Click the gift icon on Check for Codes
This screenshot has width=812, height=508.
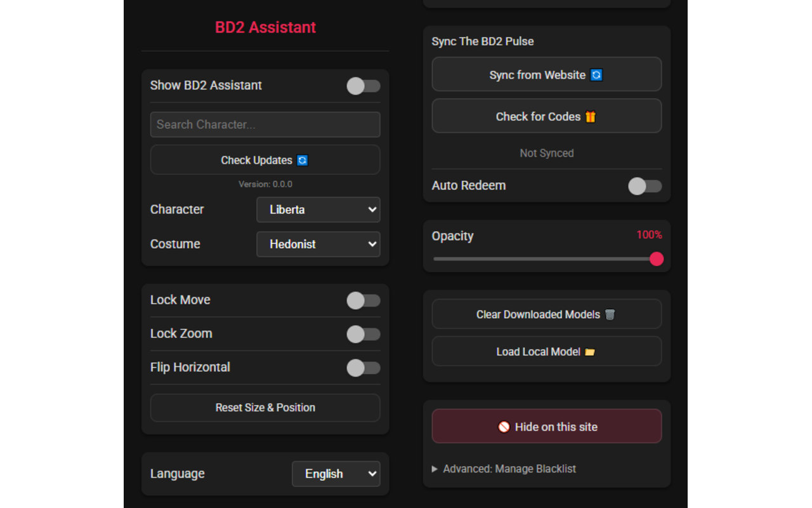(x=591, y=117)
